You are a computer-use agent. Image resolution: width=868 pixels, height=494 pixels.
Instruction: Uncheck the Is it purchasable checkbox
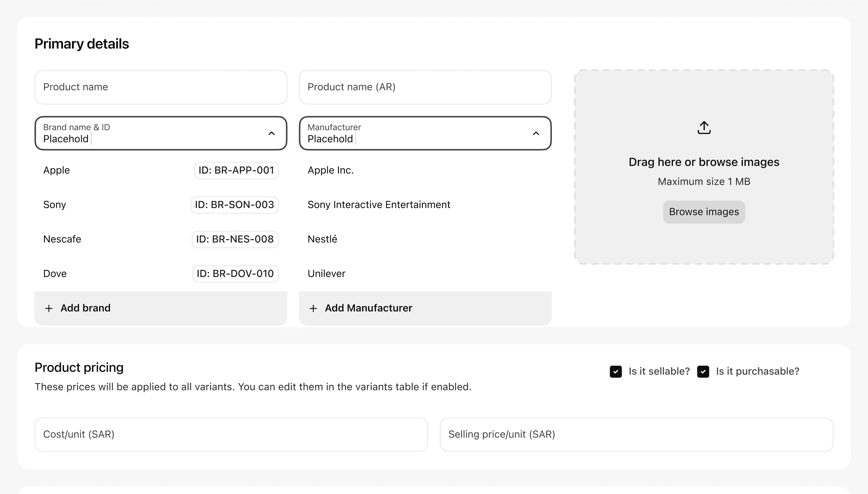point(703,371)
